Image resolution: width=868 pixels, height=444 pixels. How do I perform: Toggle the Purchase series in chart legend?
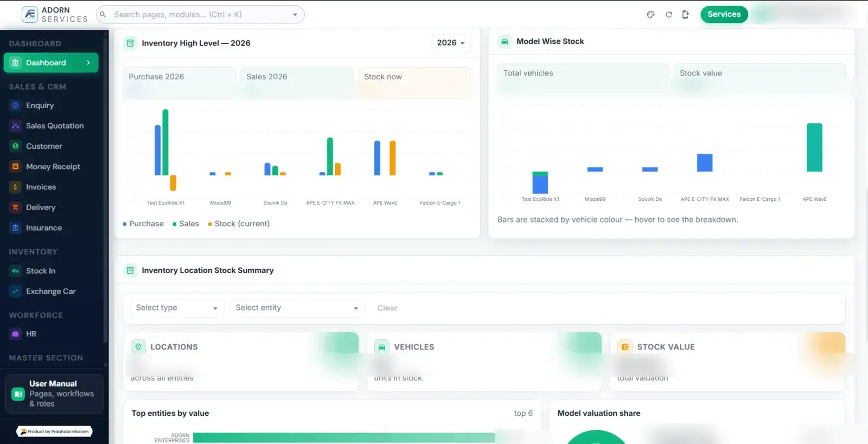[143, 224]
